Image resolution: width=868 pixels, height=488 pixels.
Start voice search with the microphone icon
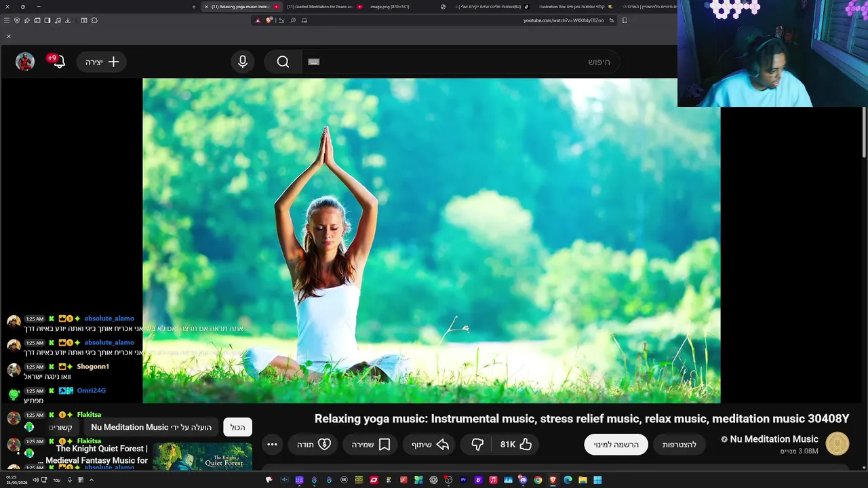pyautogui.click(x=243, y=62)
